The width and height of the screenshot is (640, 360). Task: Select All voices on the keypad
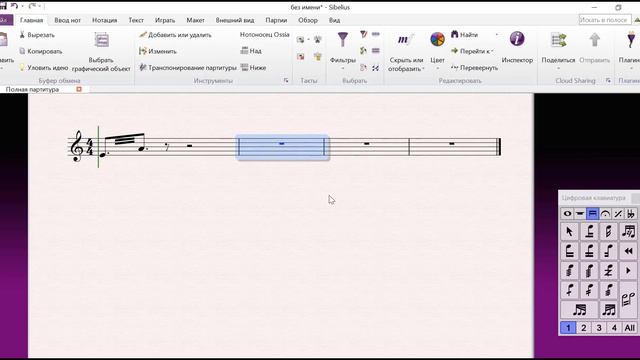point(629,328)
